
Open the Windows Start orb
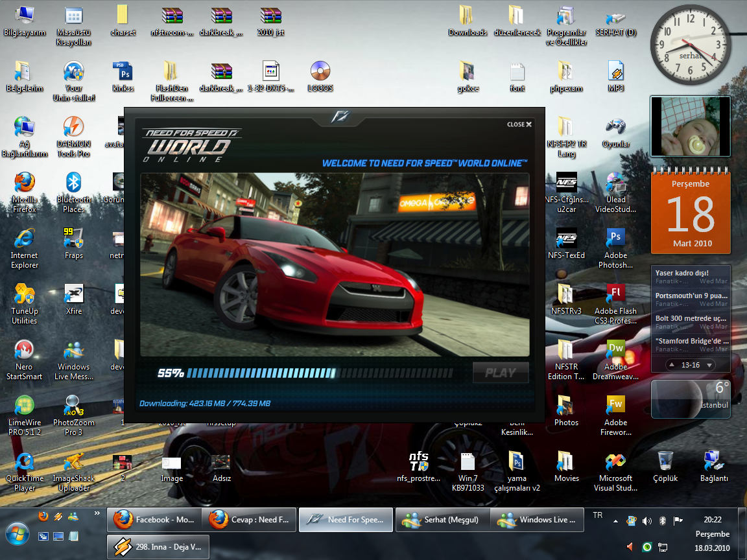coord(18,534)
